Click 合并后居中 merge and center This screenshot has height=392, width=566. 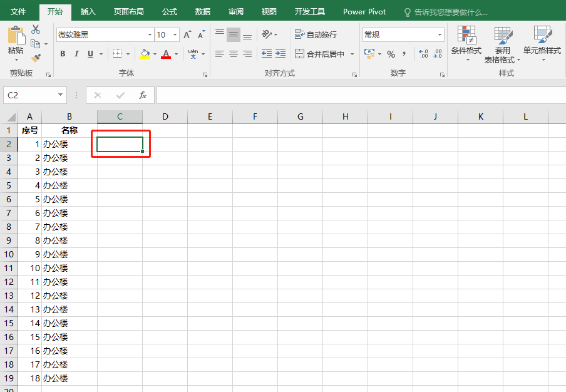[x=319, y=54]
